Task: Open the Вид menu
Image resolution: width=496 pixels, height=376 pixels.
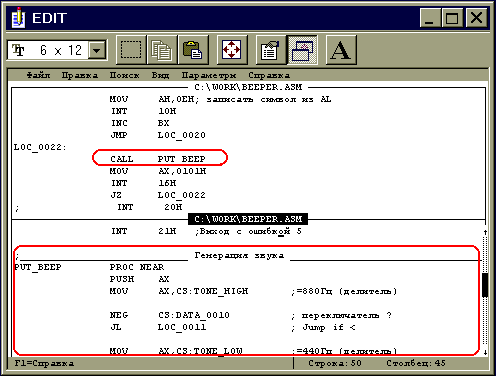Action: [160, 75]
